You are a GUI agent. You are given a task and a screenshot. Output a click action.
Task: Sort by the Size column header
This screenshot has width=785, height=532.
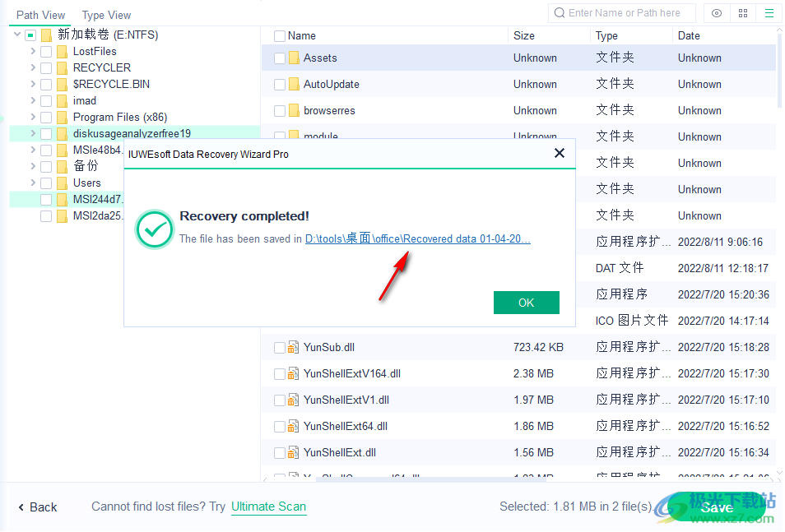coord(523,36)
